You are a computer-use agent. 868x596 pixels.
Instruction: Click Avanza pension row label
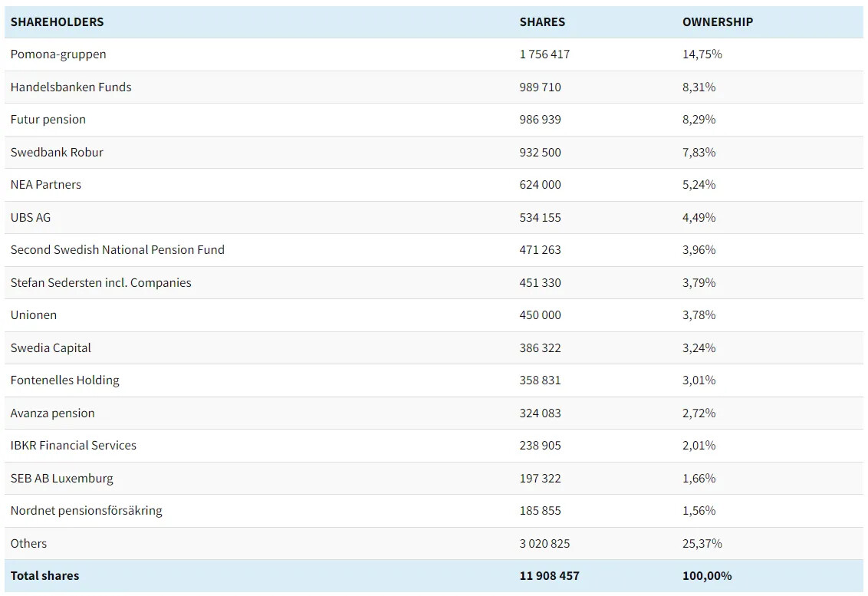(x=53, y=413)
